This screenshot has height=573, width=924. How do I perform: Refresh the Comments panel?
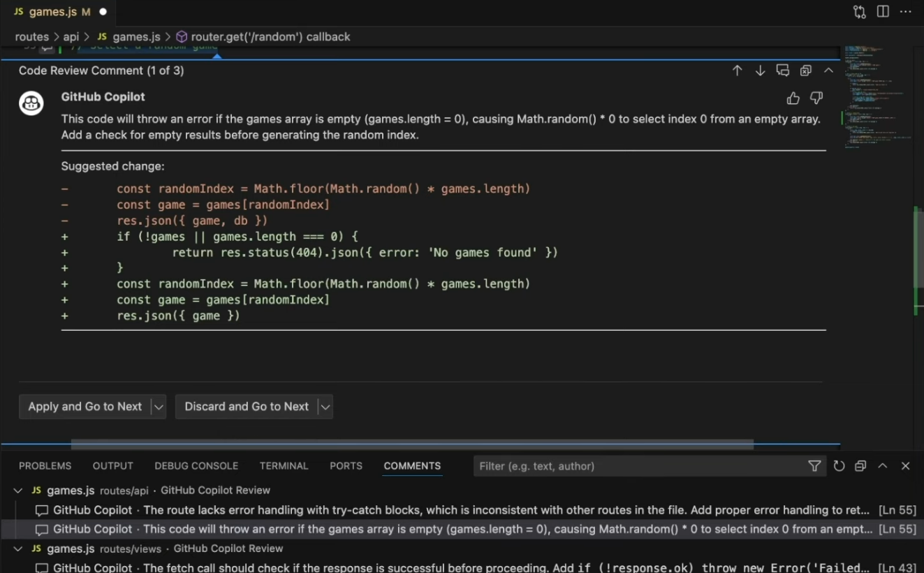pos(839,466)
